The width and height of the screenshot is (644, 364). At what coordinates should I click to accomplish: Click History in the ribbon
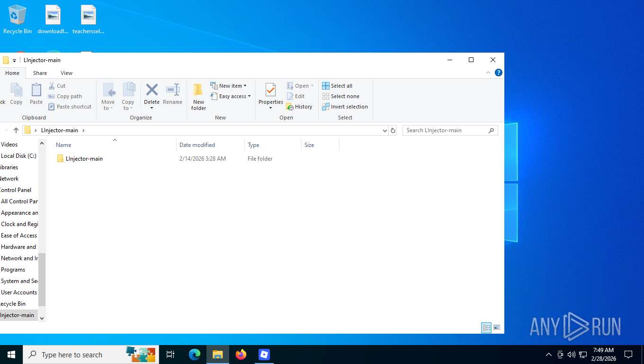(x=299, y=107)
